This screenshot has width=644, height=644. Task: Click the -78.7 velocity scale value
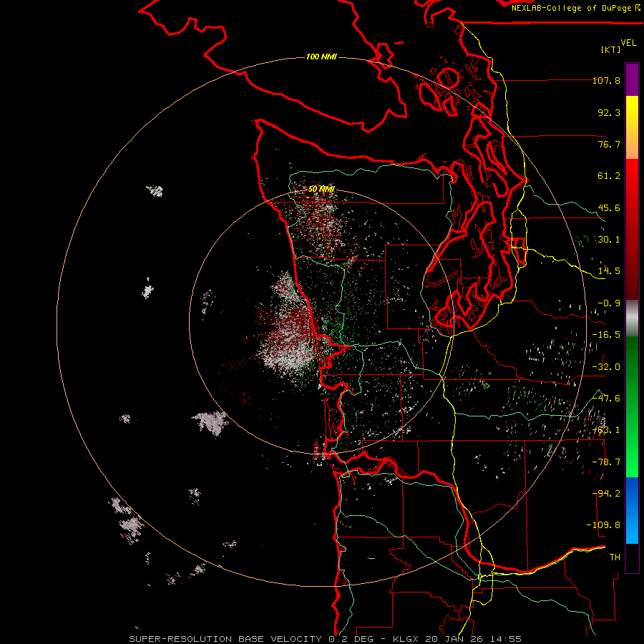[x=606, y=462]
